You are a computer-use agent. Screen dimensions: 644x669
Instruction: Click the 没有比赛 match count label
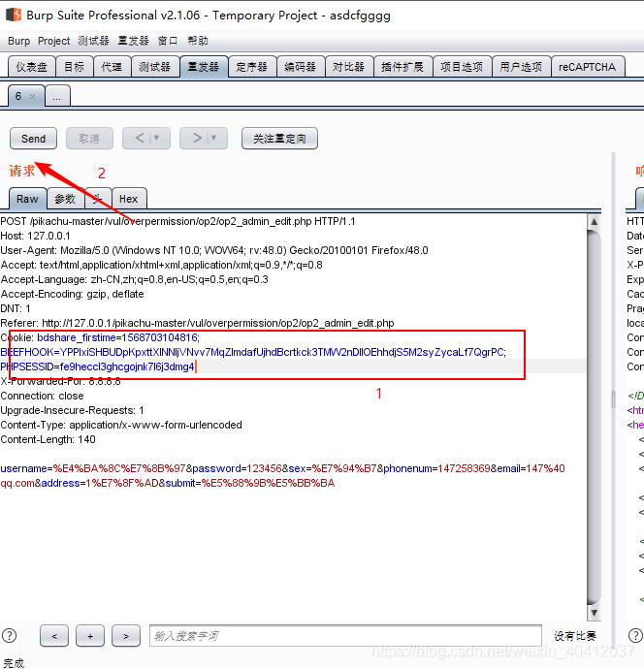575,636
